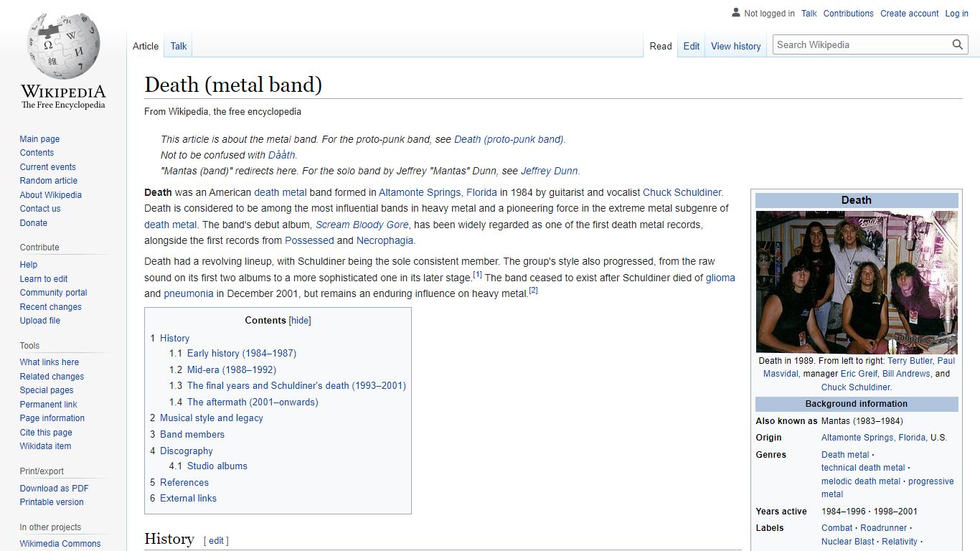Open the Wikidata item link
This screenshot has width=980, height=551.
click(45, 446)
